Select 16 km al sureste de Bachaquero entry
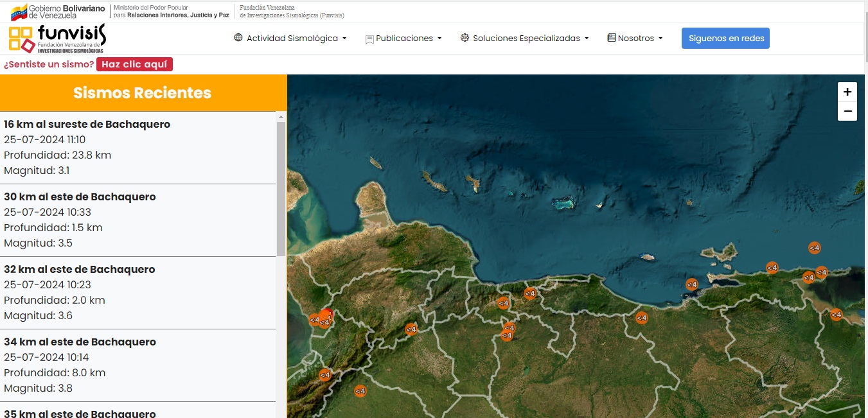Image resolution: width=868 pixels, height=418 pixels. point(137,148)
